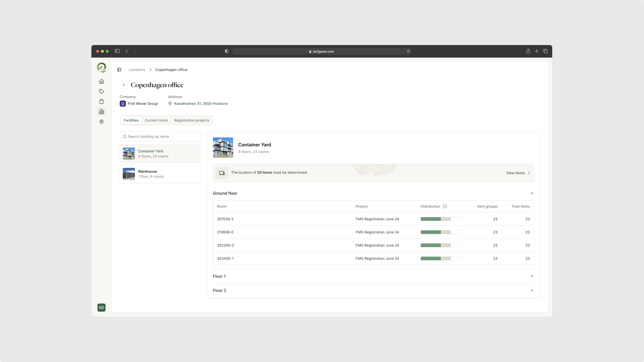Image resolution: width=644 pixels, height=362 pixels.
Task: Click distribution bar for room 207039-2
Action: pos(441,219)
